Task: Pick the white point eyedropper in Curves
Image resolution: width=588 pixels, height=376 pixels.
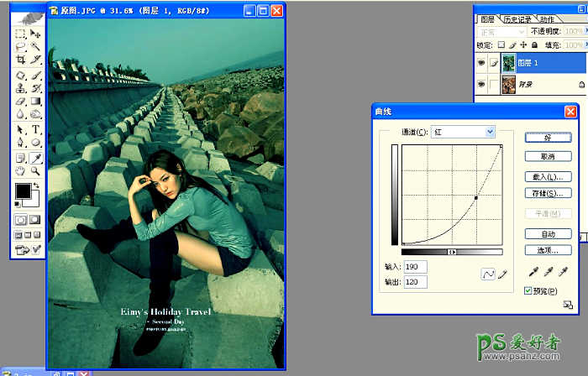Action: click(563, 272)
